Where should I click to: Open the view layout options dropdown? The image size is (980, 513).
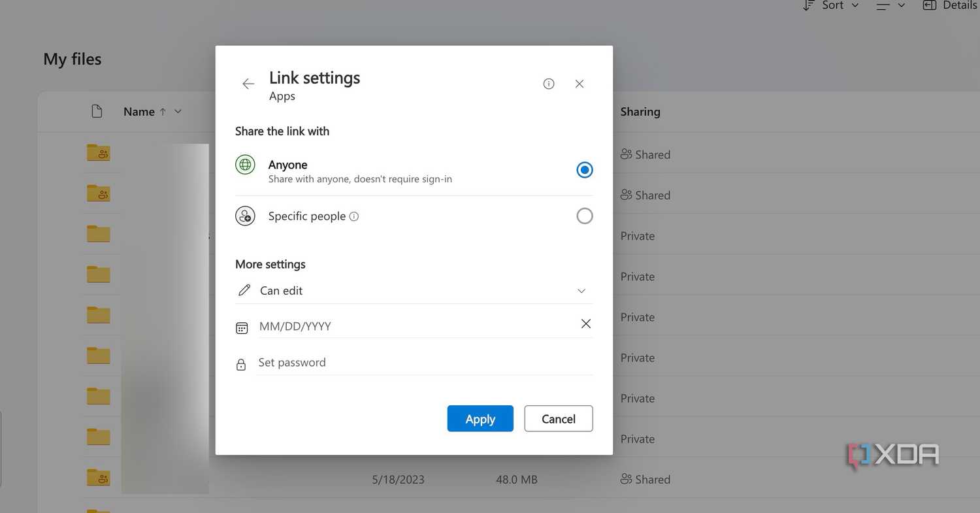[891, 5]
